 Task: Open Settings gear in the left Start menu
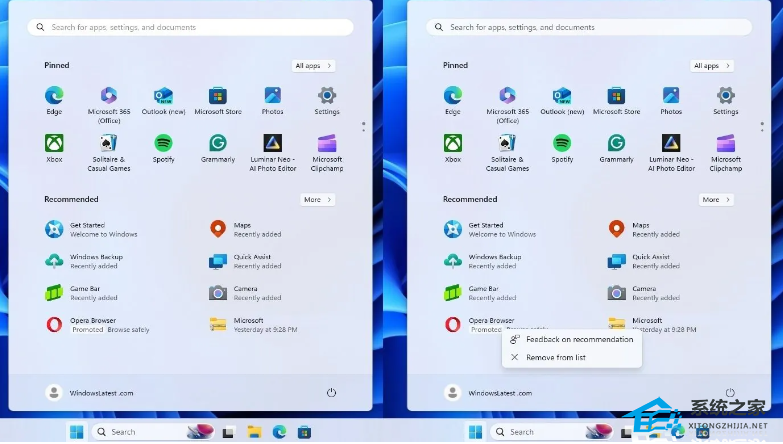(327, 100)
